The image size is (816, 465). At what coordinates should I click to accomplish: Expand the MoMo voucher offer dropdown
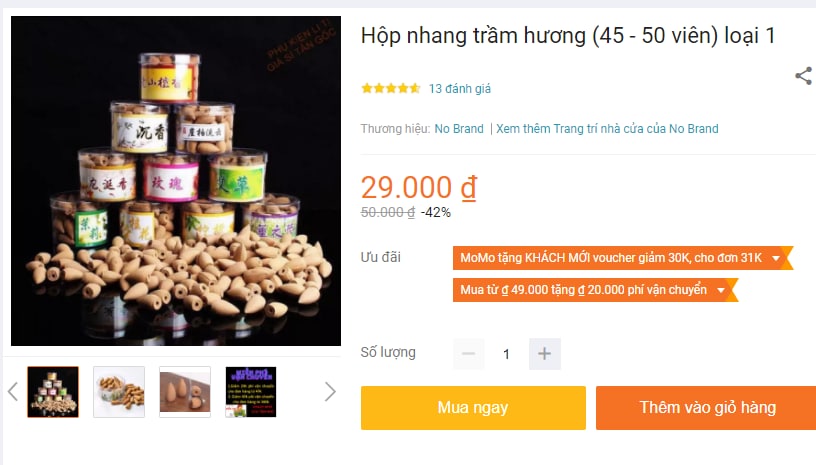[775, 258]
